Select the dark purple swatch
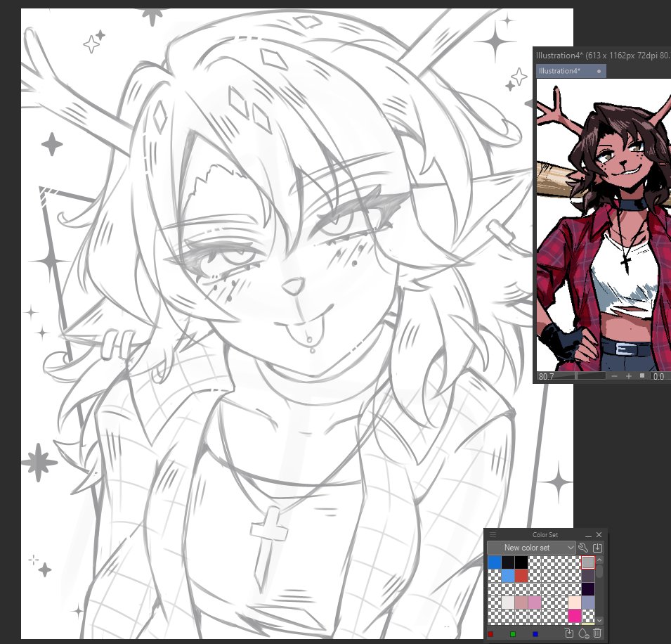The width and height of the screenshot is (671, 644). (588, 589)
